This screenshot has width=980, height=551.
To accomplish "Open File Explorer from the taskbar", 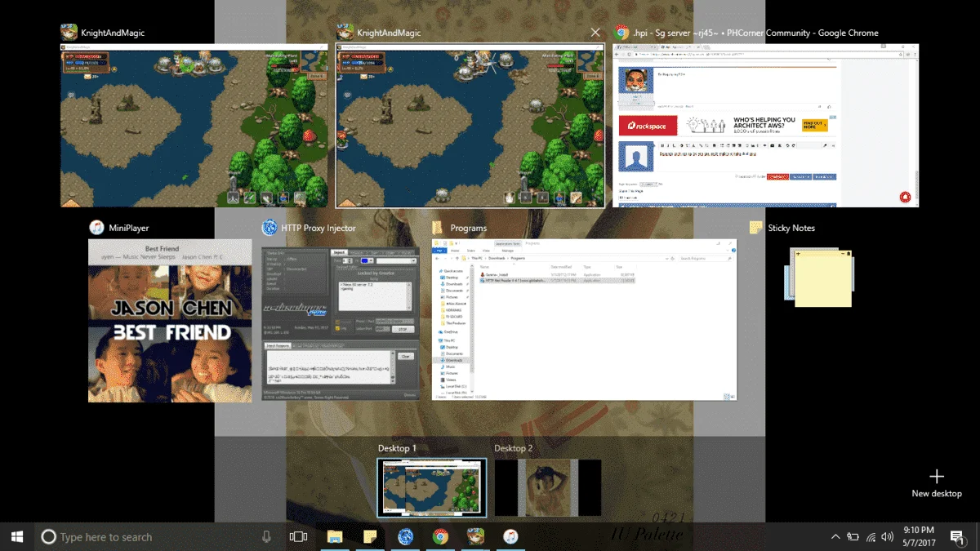I will click(x=335, y=536).
